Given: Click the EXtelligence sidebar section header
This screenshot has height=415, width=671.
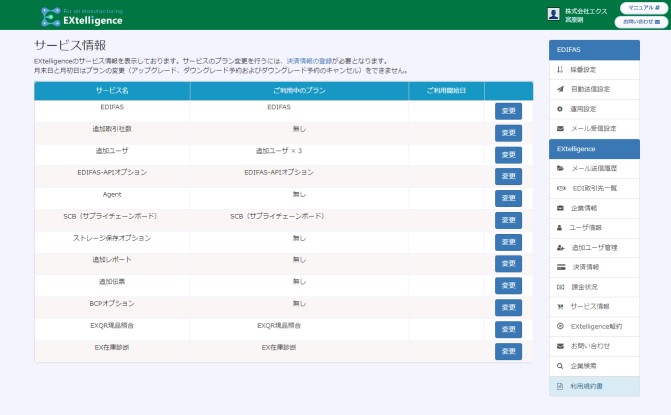Looking at the screenshot, I should coord(594,149).
